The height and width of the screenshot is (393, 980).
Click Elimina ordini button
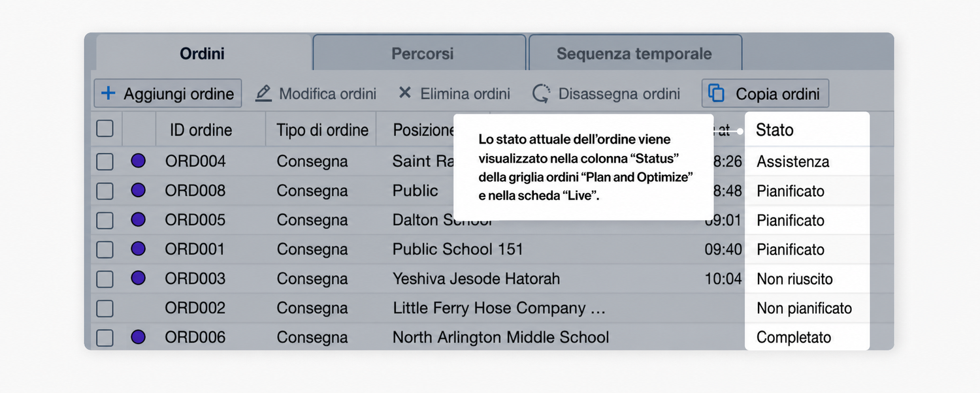455,93
